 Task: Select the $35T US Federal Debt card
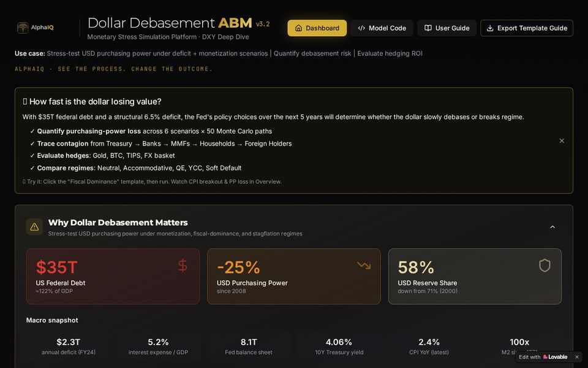pyautogui.click(x=113, y=277)
